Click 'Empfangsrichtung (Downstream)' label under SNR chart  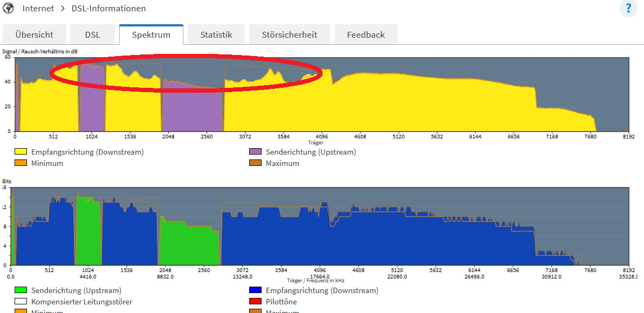87,152
